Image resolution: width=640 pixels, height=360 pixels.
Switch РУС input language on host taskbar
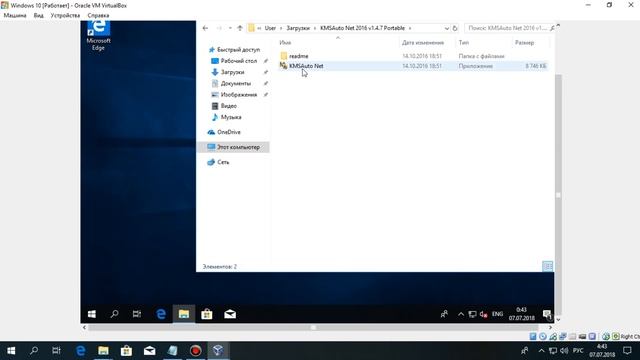point(578,351)
